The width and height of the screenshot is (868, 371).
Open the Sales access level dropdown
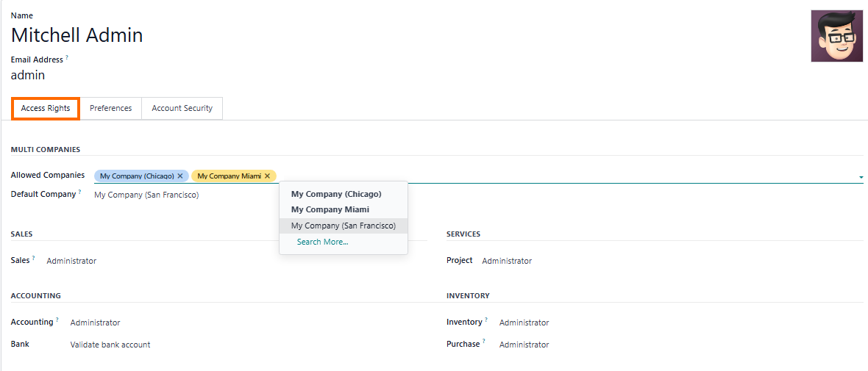pos(71,261)
